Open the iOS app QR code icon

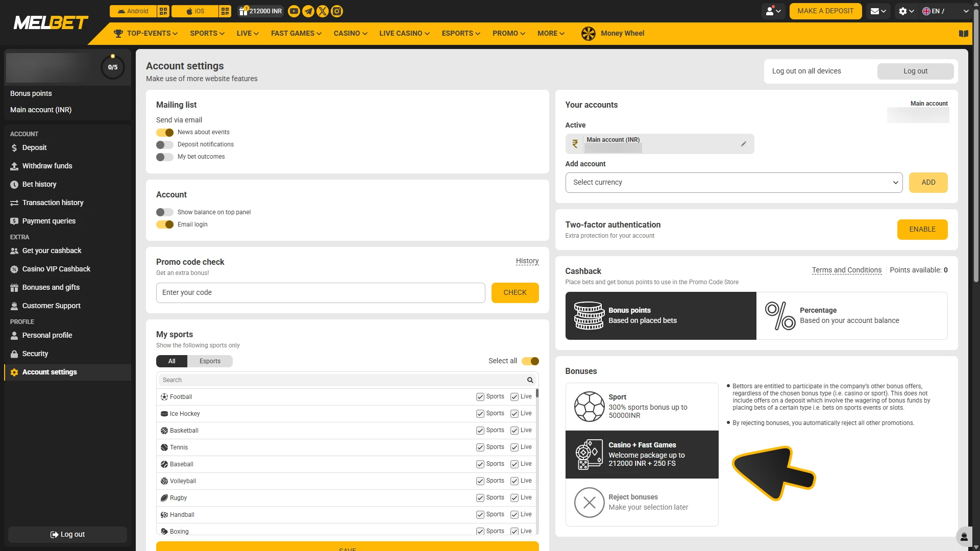click(225, 11)
